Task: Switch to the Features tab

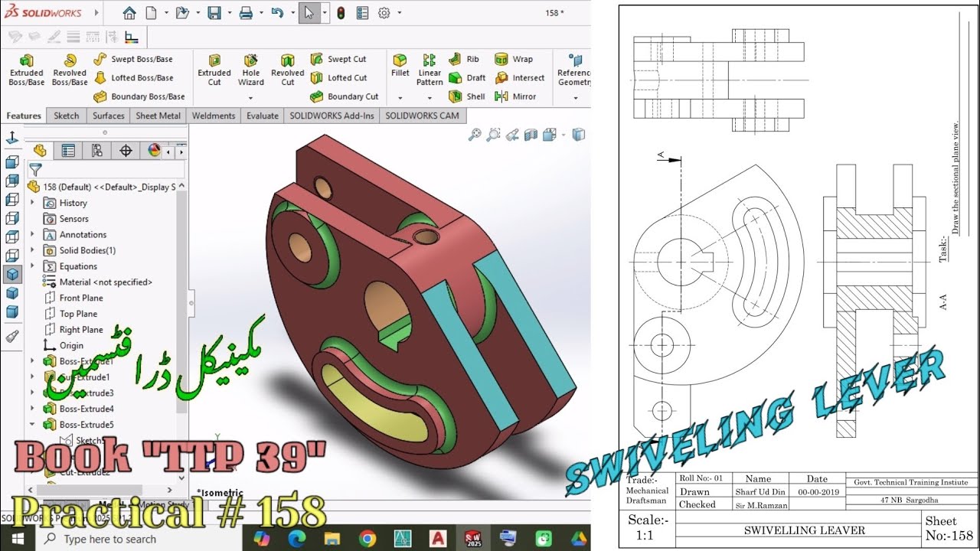Action: coord(24,116)
